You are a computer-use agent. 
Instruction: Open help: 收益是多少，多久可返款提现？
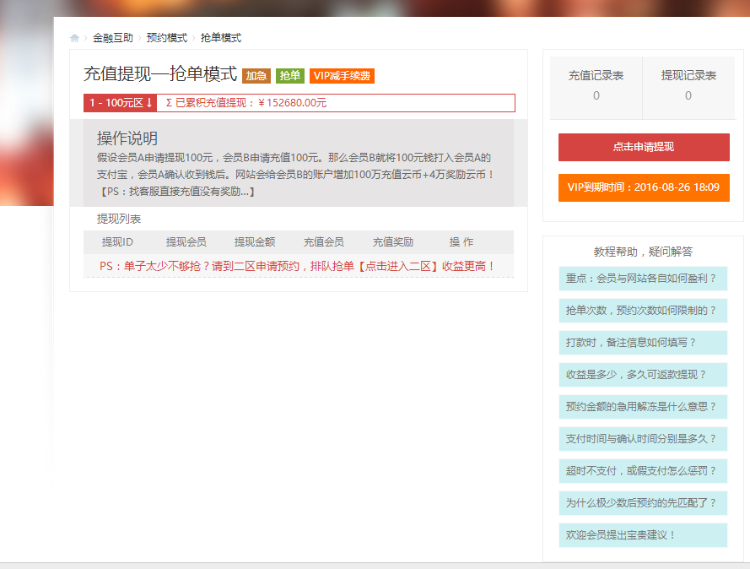pyautogui.click(x=643, y=375)
